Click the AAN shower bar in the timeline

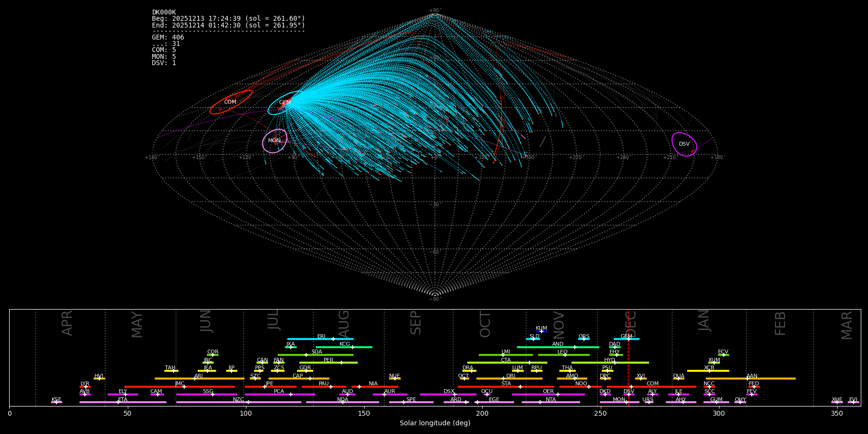click(x=751, y=379)
